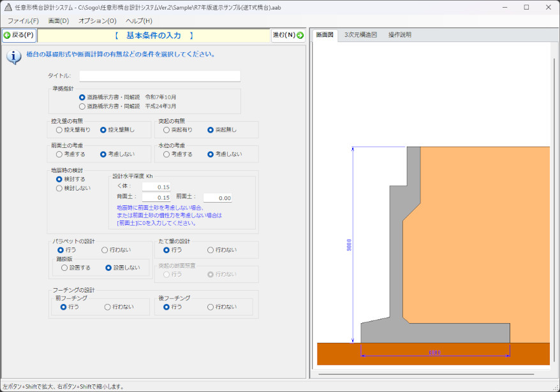Image resolution: width=560 pixels, height=392 pixels.
Task: Select the 控え壁有り radio option
Action: coord(59,129)
